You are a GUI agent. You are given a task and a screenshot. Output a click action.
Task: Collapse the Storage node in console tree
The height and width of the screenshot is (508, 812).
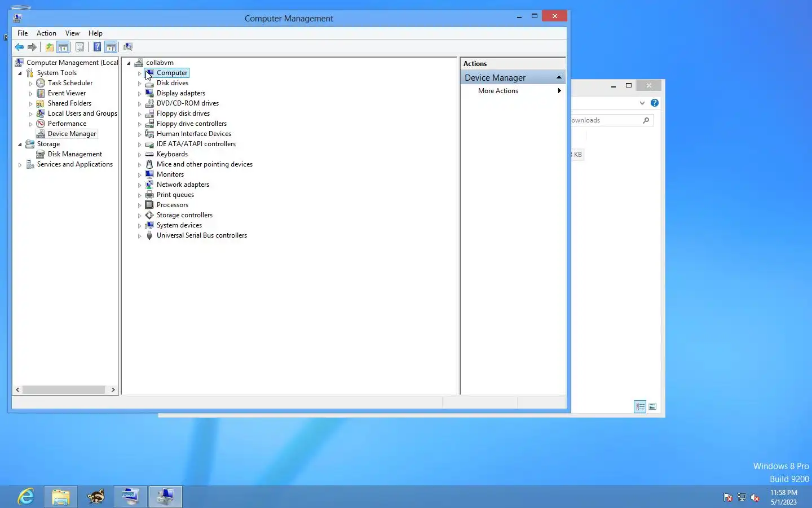20,144
